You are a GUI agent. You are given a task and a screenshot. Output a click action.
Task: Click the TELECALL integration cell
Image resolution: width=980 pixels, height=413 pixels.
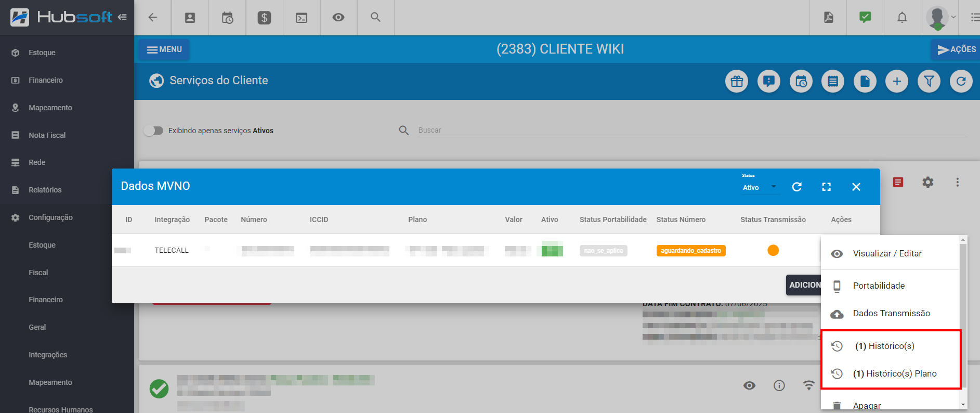tap(172, 250)
